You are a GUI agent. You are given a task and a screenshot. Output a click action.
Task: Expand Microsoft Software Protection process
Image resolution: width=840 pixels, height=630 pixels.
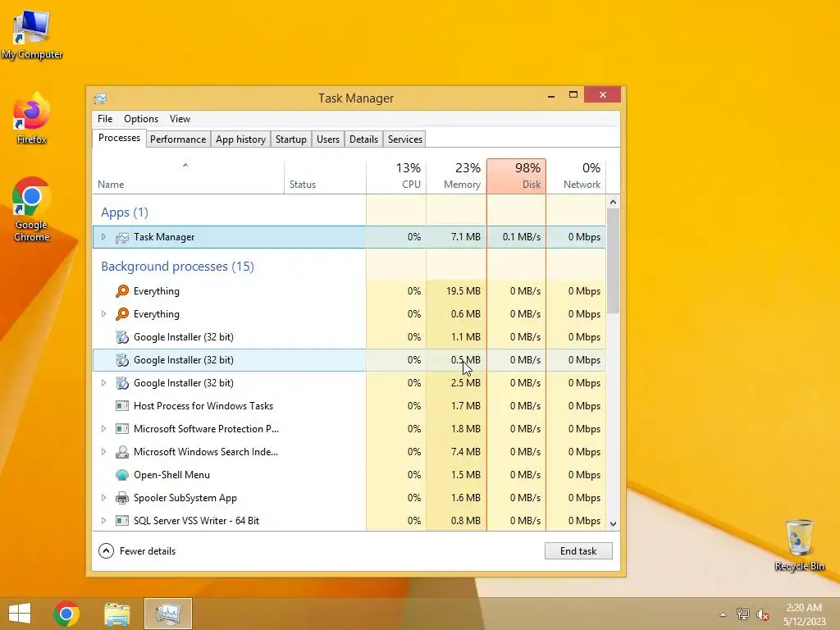coord(103,429)
